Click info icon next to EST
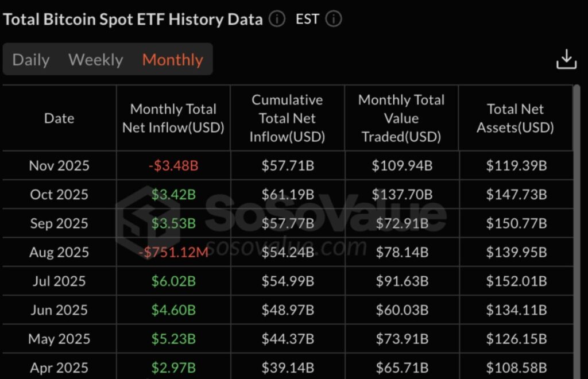The image size is (588, 379). coord(334,20)
